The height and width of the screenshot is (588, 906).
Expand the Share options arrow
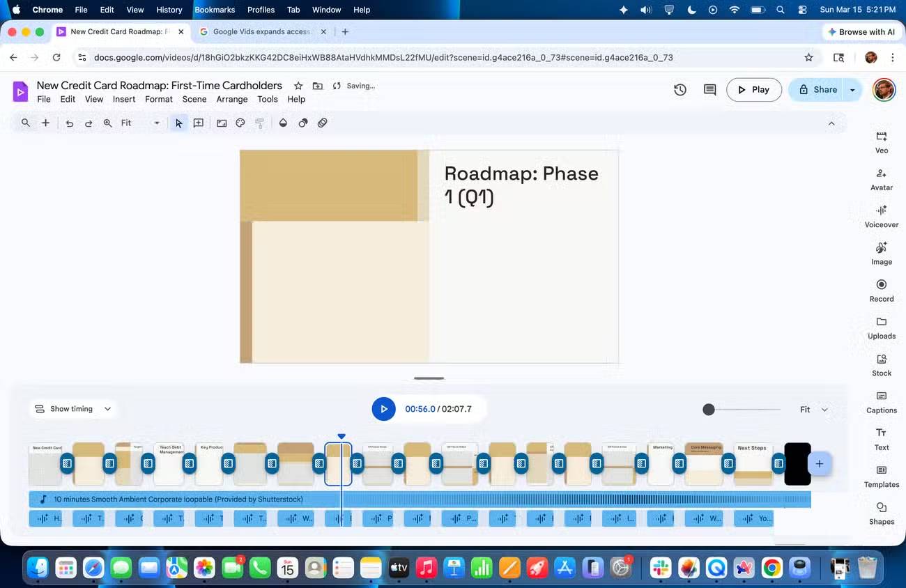tap(852, 89)
